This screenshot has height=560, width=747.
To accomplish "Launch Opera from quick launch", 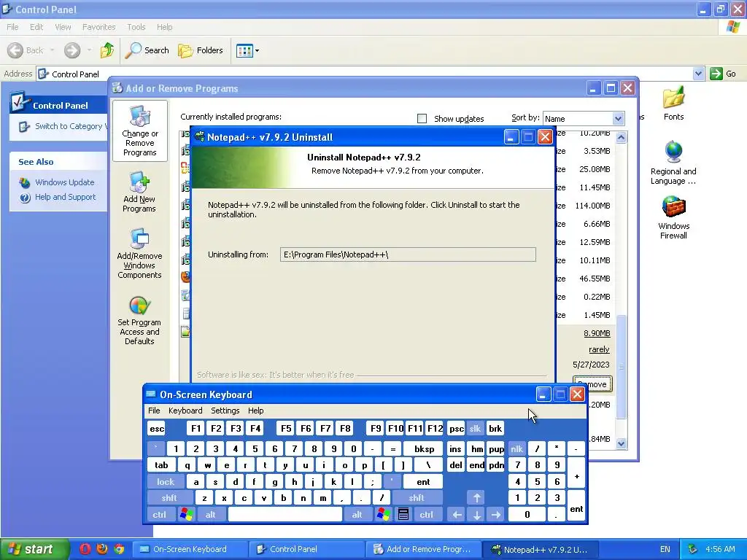I will click(85, 549).
